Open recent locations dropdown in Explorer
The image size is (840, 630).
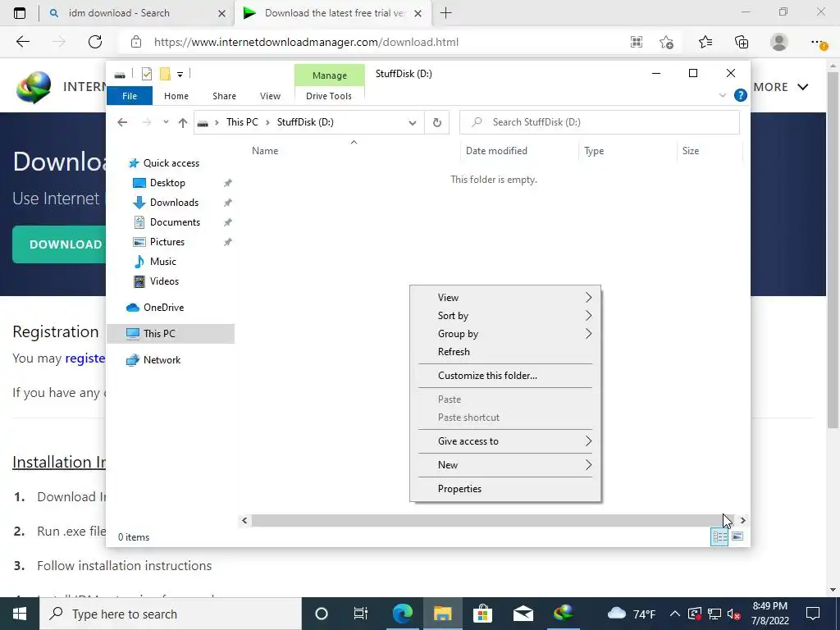[166, 122]
